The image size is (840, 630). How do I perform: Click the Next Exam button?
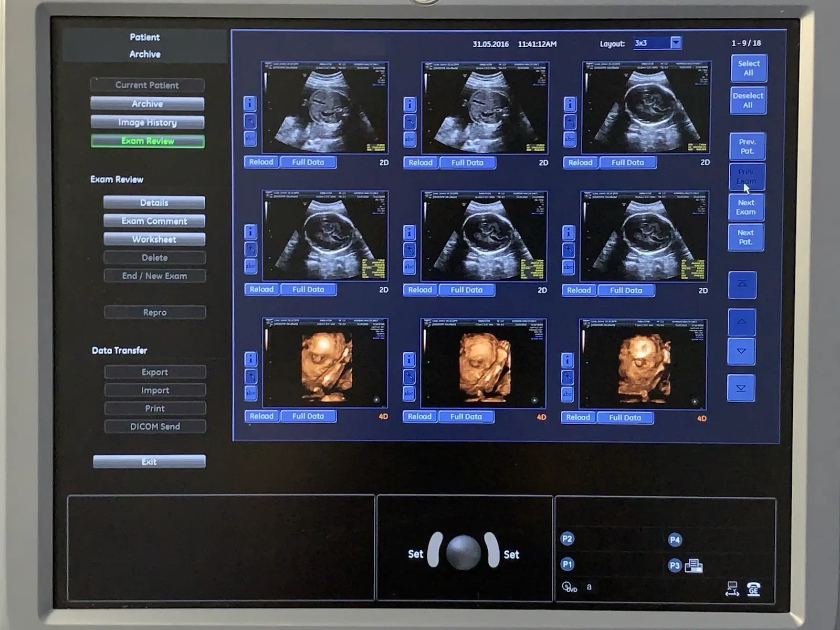[745, 207]
